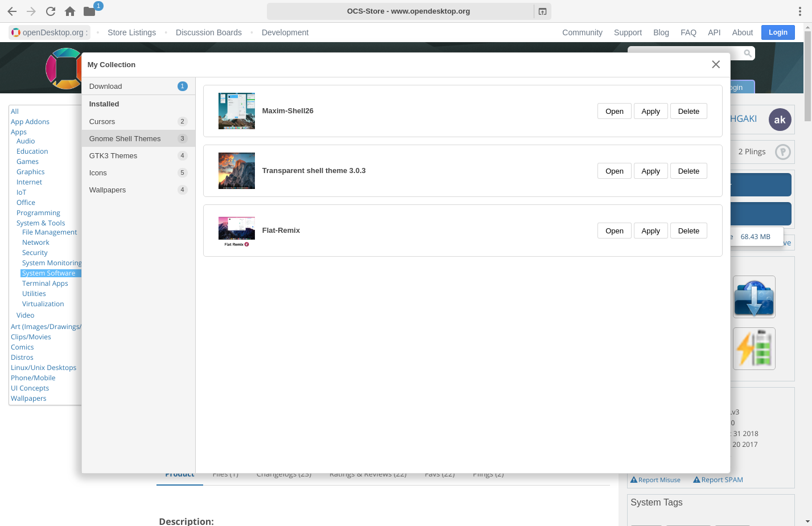Screen dimensions: 812x526
Task: Delete the Flat-Remix theme
Action: (x=689, y=231)
